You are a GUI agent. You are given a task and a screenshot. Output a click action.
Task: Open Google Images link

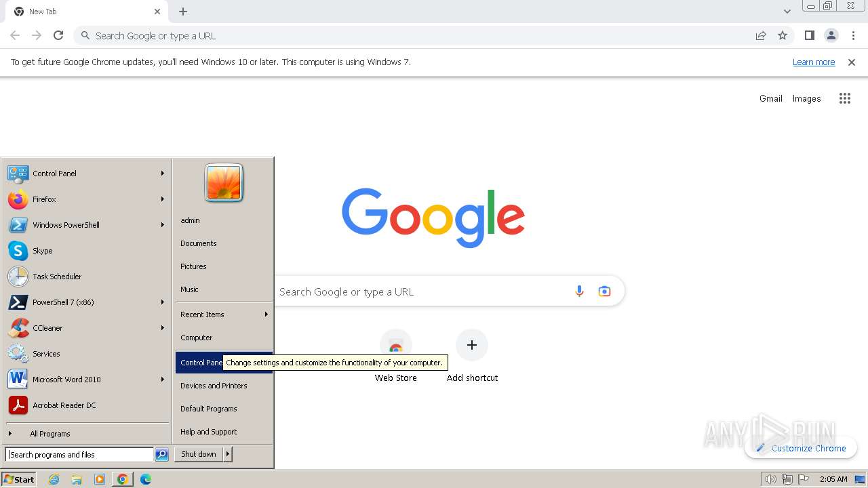pos(806,98)
